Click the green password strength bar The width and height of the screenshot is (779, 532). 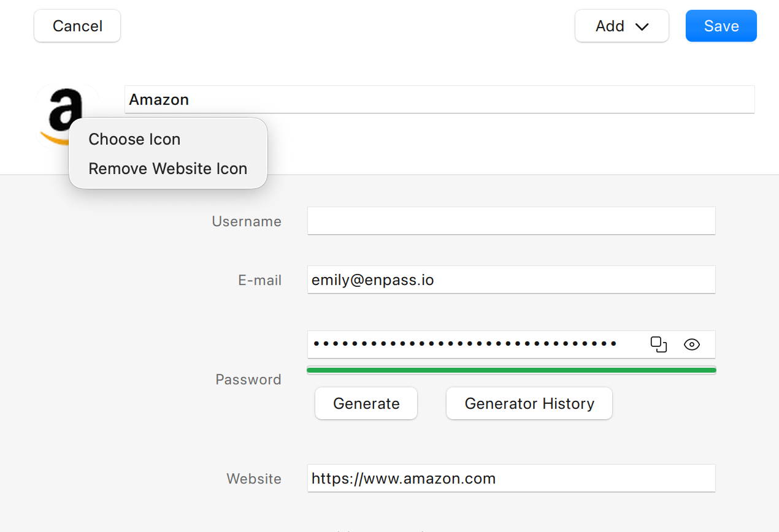(512, 370)
